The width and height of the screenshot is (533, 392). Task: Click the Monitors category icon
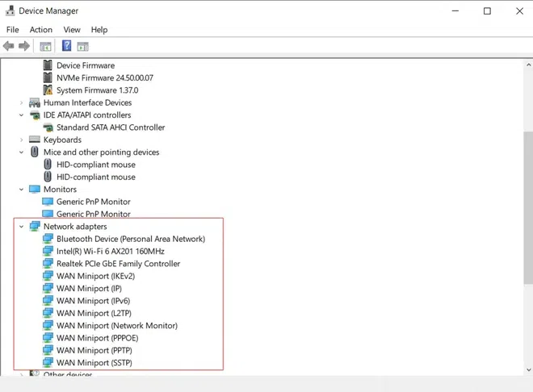[35, 189]
